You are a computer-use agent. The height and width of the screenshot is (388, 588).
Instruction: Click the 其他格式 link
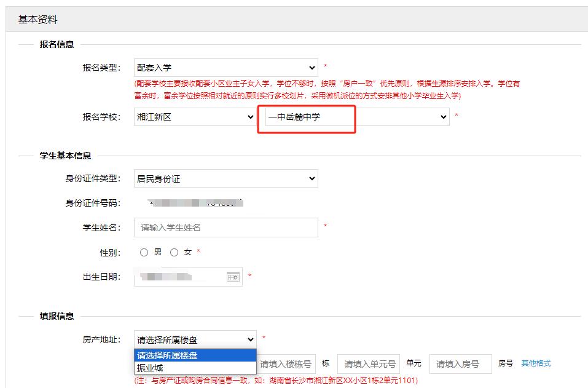pyautogui.click(x=536, y=363)
